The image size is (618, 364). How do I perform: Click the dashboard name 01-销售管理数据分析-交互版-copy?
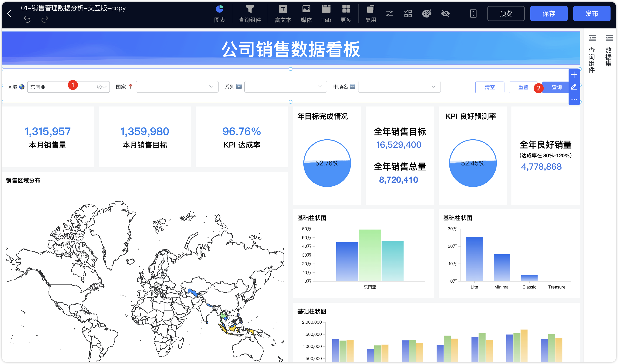pyautogui.click(x=73, y=8)
